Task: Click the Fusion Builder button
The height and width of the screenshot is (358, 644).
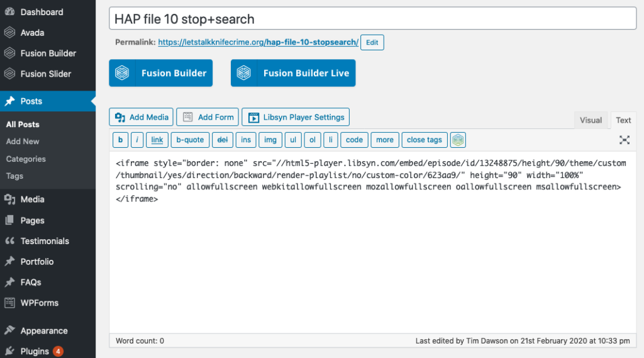Action: tap(160, 73)
